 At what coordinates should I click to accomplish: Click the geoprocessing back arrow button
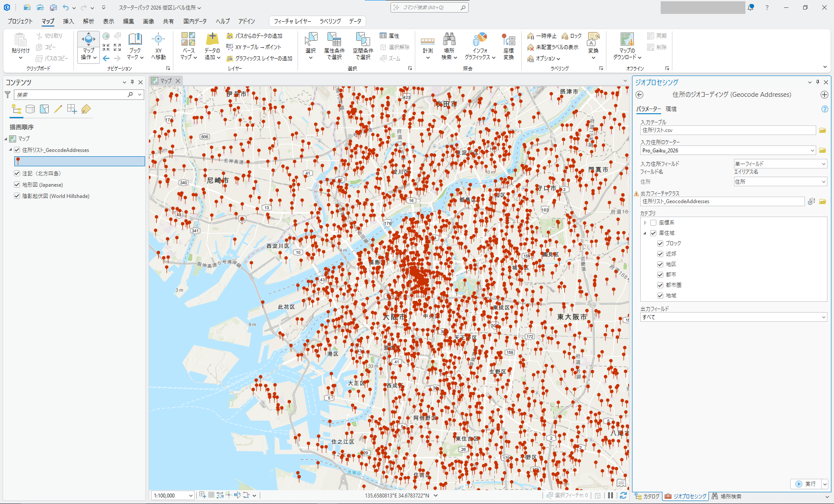(x=639, y=95)
